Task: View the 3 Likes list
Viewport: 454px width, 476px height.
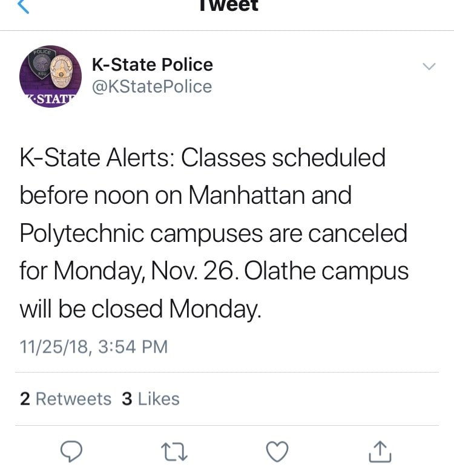Action: (151, 399)
